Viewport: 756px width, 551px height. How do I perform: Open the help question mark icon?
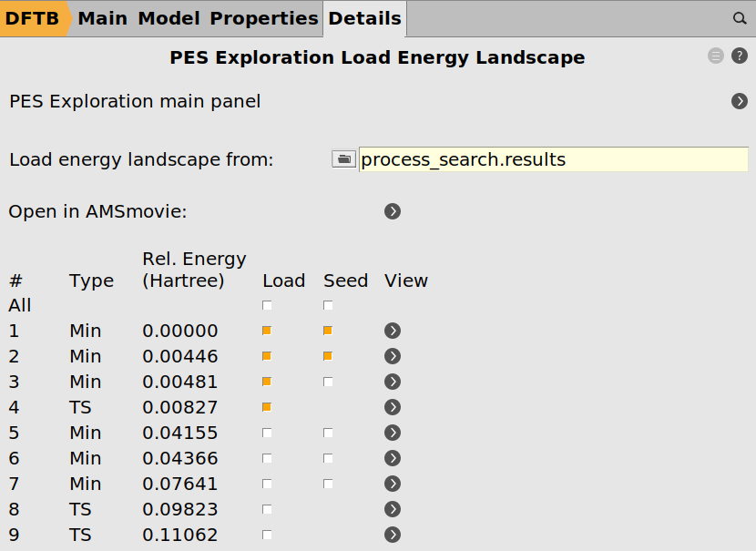tap(740, 56)
